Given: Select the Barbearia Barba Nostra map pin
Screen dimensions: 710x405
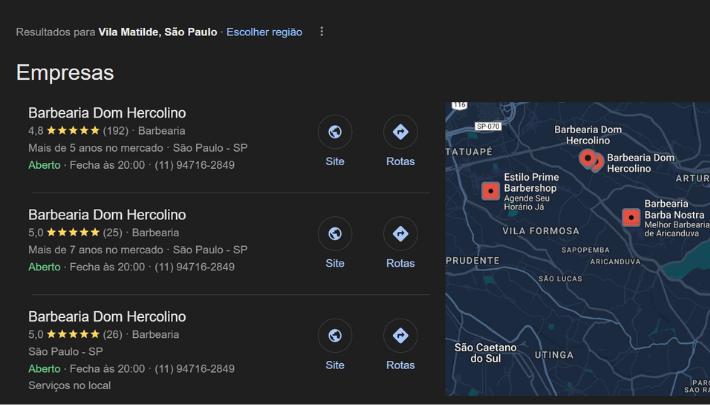Looking at the screenshot, I should (631, 217).
